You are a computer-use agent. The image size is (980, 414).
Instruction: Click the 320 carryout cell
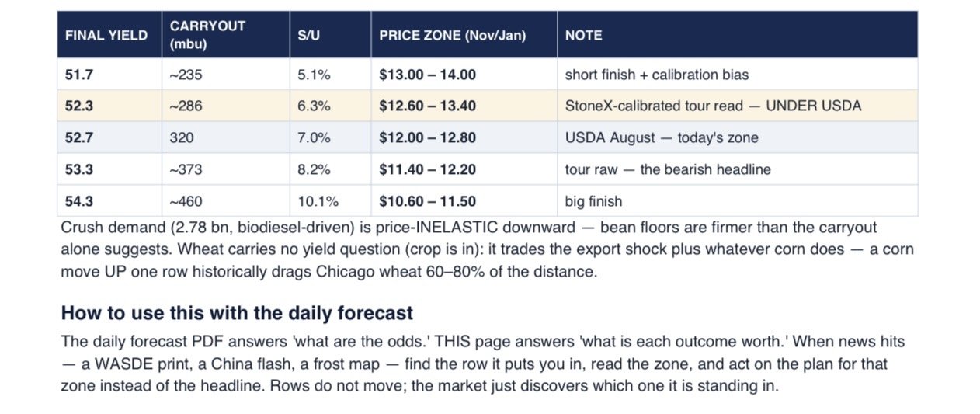coord(226,137)
